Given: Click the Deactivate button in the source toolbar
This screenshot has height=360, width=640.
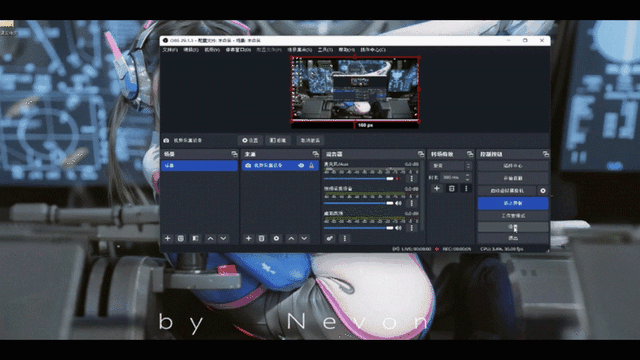Looking at the screenshot, I should [x=310, y=140].
